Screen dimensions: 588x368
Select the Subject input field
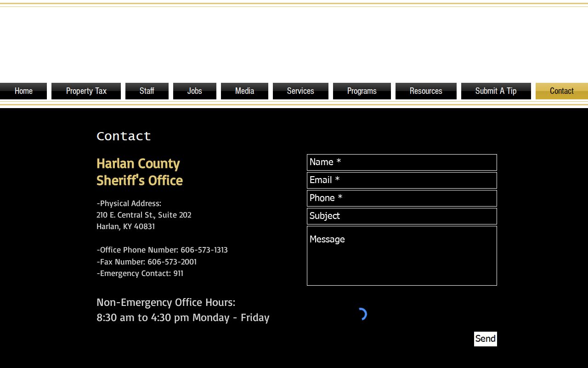pyautogui.click(x=402, y=216)
